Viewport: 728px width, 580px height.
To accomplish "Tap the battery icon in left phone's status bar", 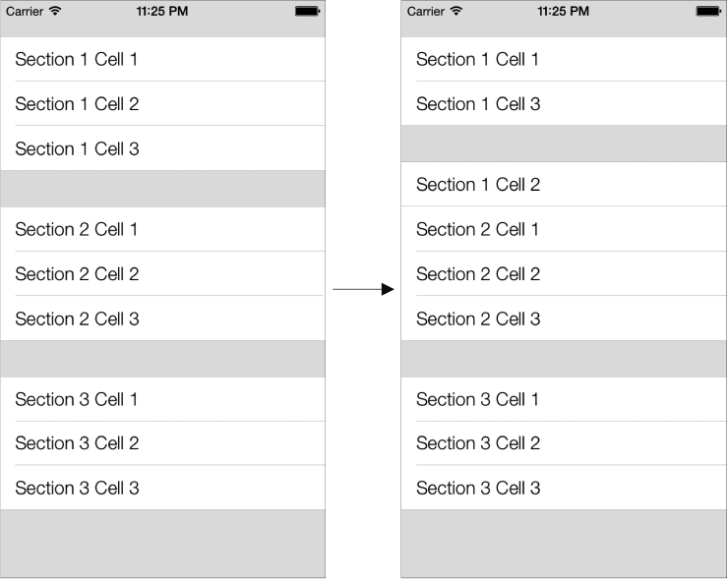I will [307, 11].
